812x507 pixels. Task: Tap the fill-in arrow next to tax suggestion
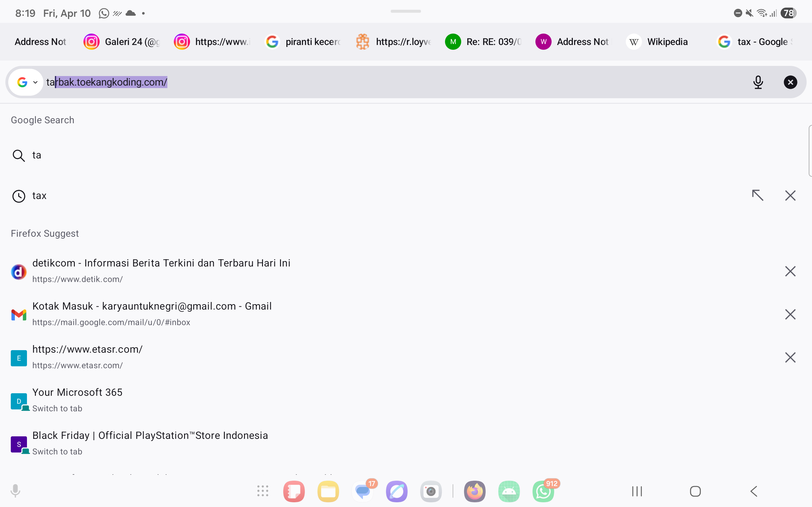[x=758, y=195]
